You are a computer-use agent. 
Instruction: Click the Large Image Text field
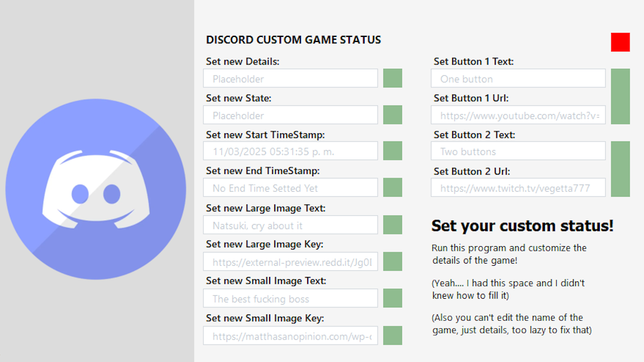pos(290,225)
